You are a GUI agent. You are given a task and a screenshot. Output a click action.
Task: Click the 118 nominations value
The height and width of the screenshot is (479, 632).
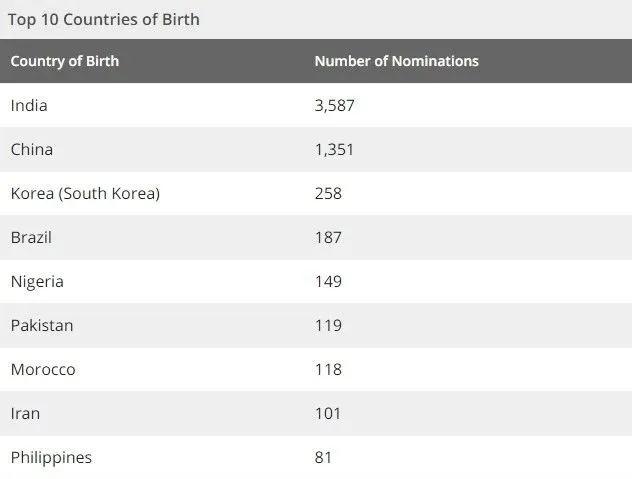pyautogui.click(x=328, y=369)
